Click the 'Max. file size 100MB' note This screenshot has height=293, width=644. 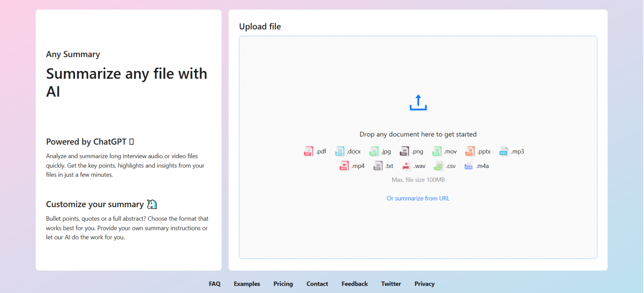[x=418, y=180]
